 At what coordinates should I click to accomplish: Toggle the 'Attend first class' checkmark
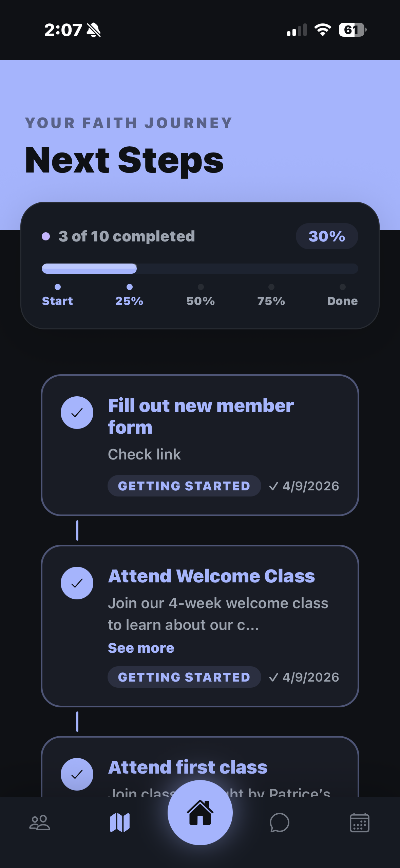point(77,774)
